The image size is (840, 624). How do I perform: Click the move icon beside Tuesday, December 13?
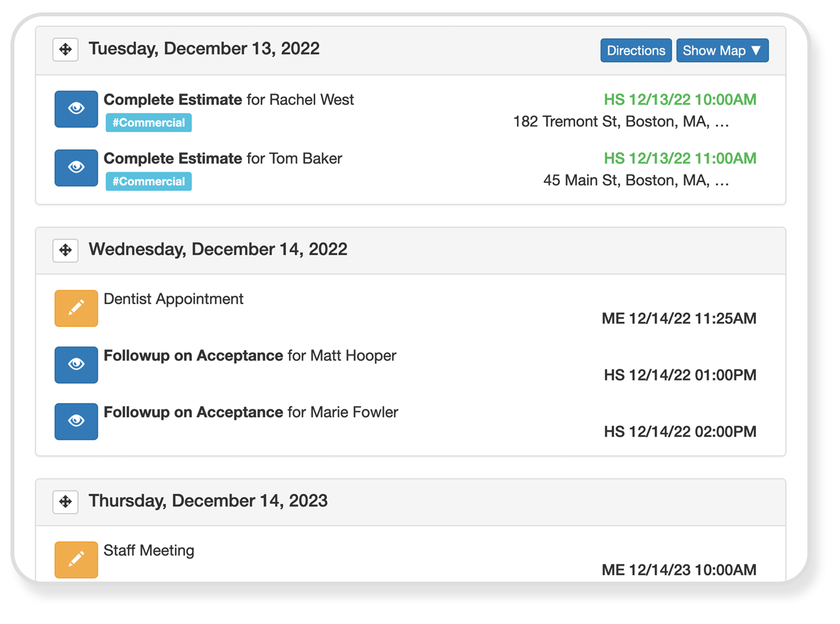click(65, 49)
